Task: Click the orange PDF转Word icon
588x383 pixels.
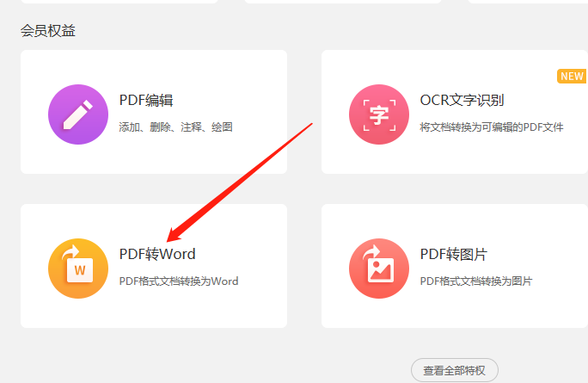Action: [x=78, y=269]
